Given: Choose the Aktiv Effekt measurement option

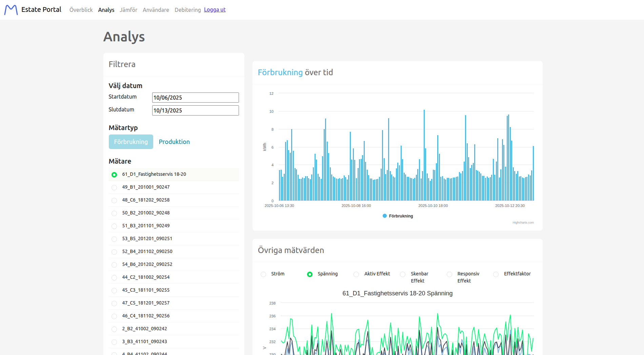Looking at the screenshot, I should tap(356, 274).
